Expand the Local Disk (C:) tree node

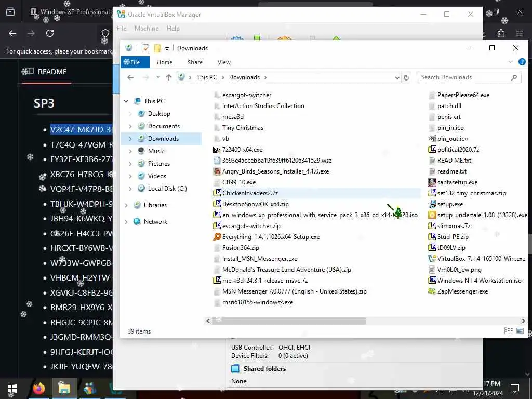(130, 189)
